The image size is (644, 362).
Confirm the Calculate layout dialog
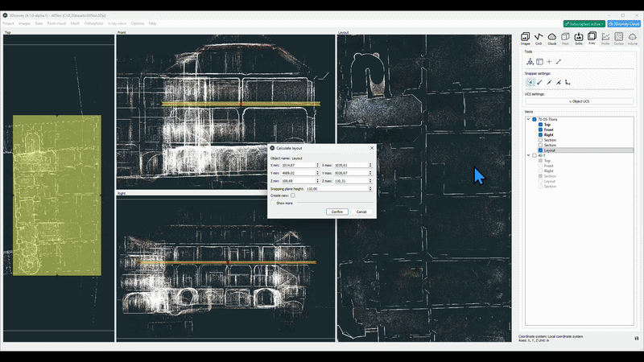click(337, 212)
